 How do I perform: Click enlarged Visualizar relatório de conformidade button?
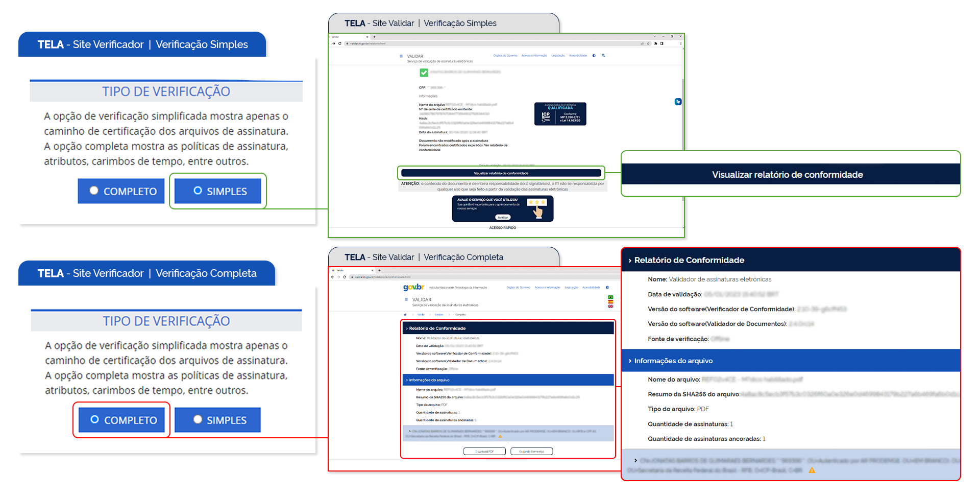tap(791, 174)
